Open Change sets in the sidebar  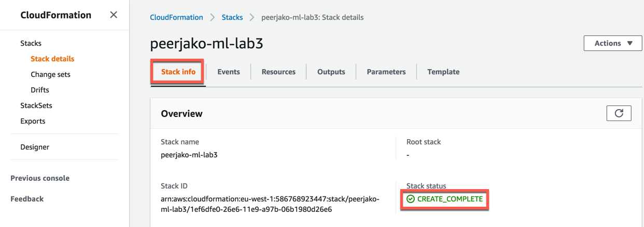pyautogui.click(x=50, y=74)
